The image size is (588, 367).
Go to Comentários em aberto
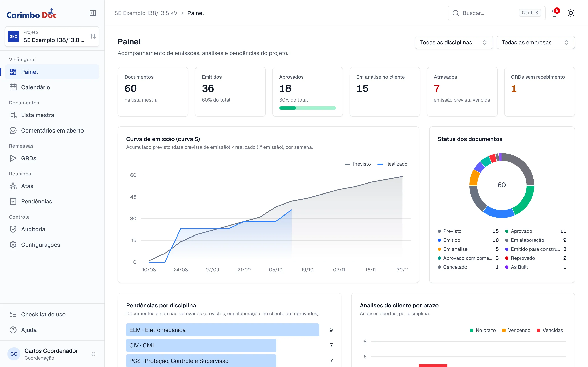click(x=52, y=130)
